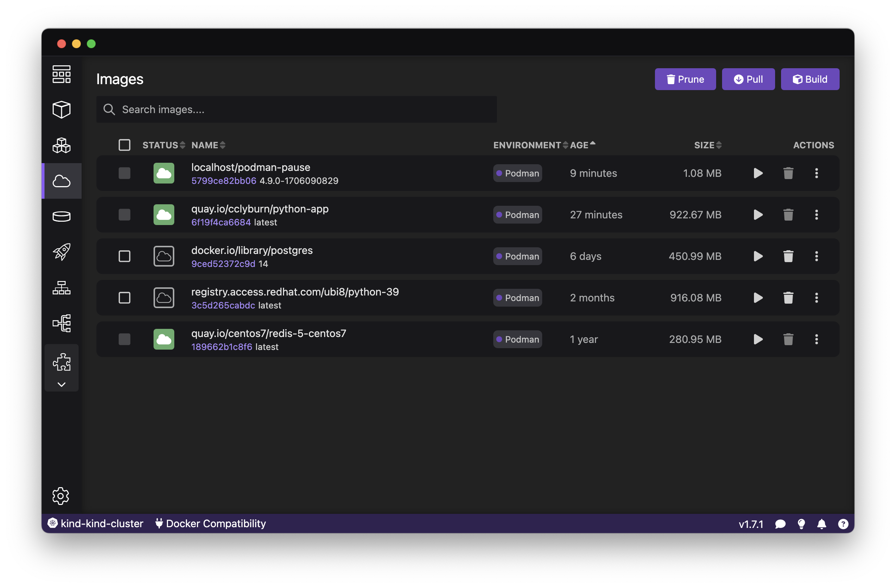Open Docker Compatibility in the status bar
The height and width of the screenshot is (588, 896).
(x=210, y=523)
